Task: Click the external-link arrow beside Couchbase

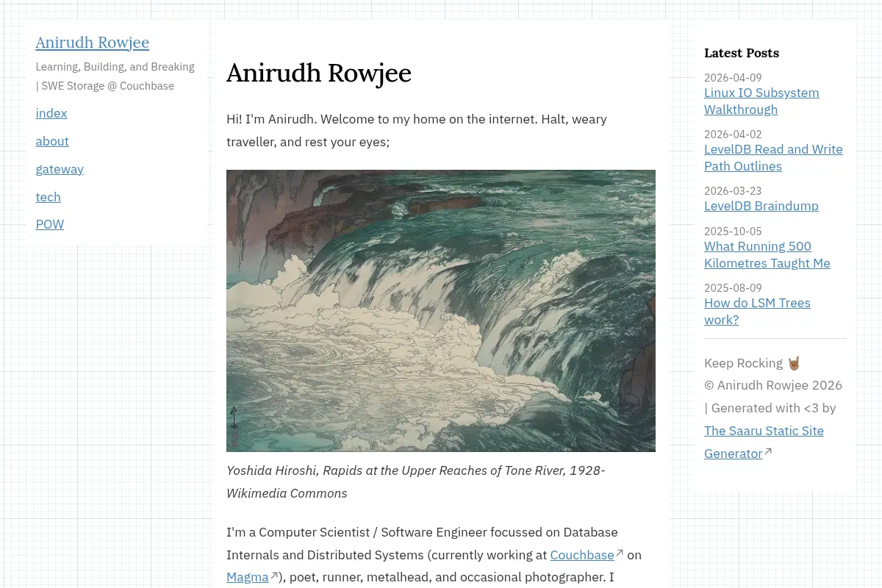Action: pos(620,553)
